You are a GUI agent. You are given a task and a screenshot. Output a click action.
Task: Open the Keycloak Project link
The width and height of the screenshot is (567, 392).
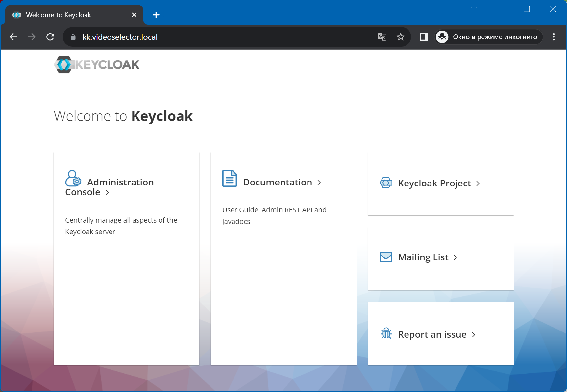coord(434,183)
